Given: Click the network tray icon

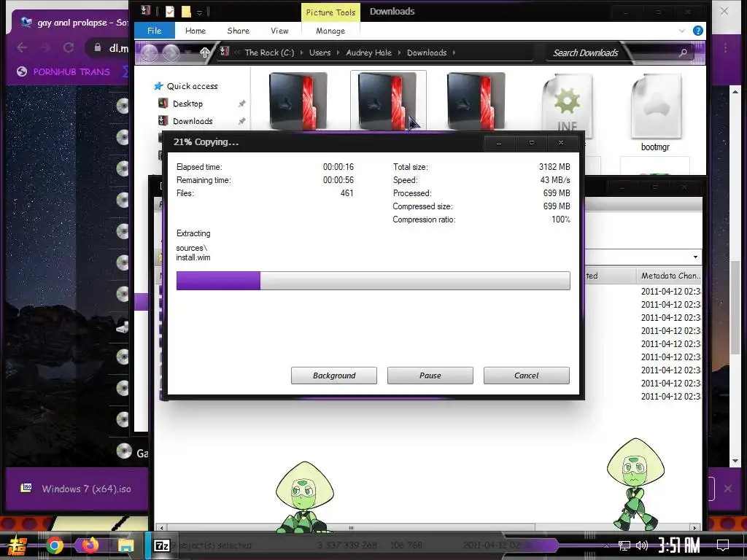Looking at the screenshot, I should click(x=624, y=545).
